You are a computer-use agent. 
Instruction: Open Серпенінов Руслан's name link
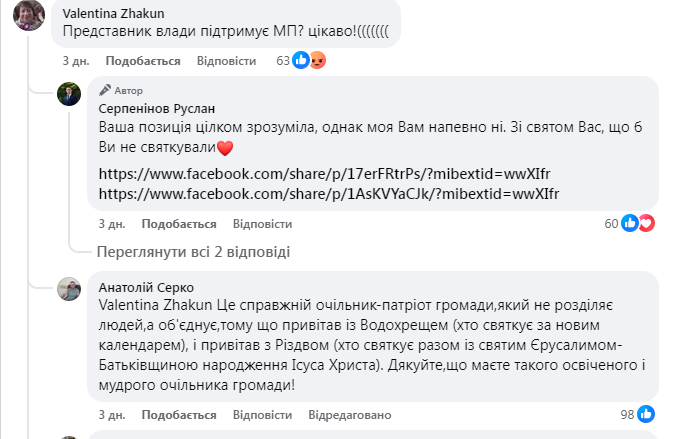coord(156,108)
